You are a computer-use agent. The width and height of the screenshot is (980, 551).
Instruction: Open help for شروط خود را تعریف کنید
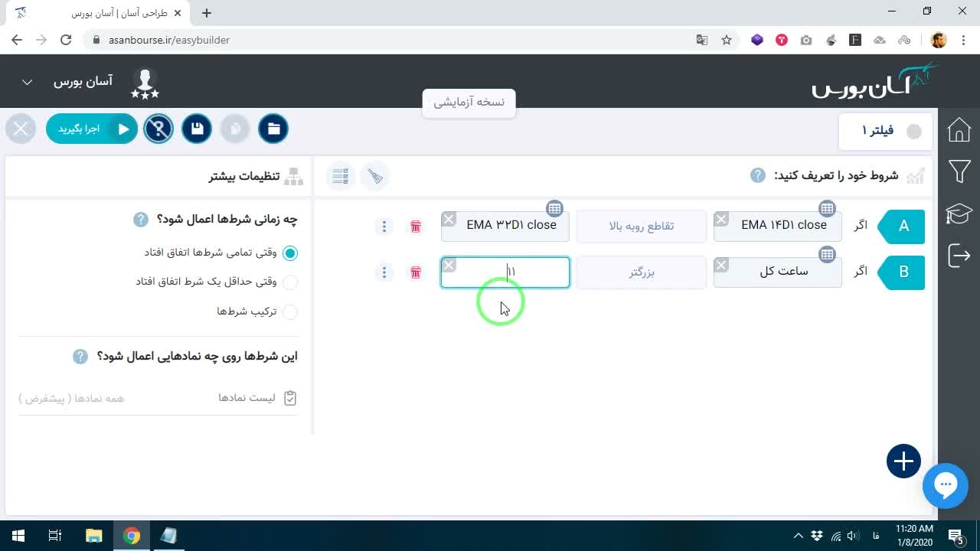tap(757, 175)
